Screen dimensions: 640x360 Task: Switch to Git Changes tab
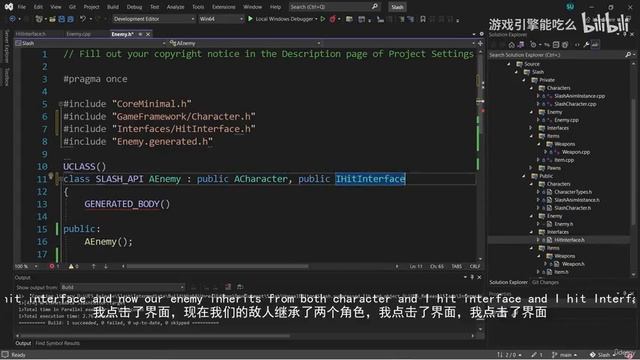[545, 282]
